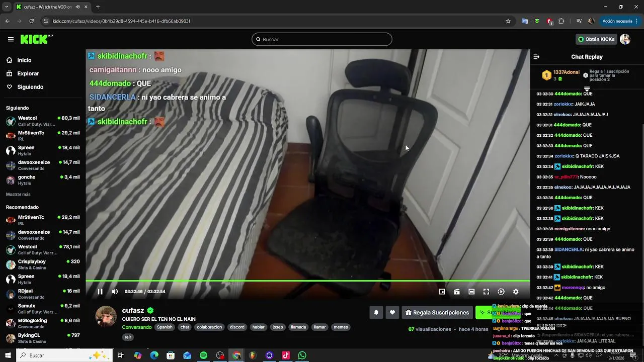Open playback speed options

tap(501, 292)
